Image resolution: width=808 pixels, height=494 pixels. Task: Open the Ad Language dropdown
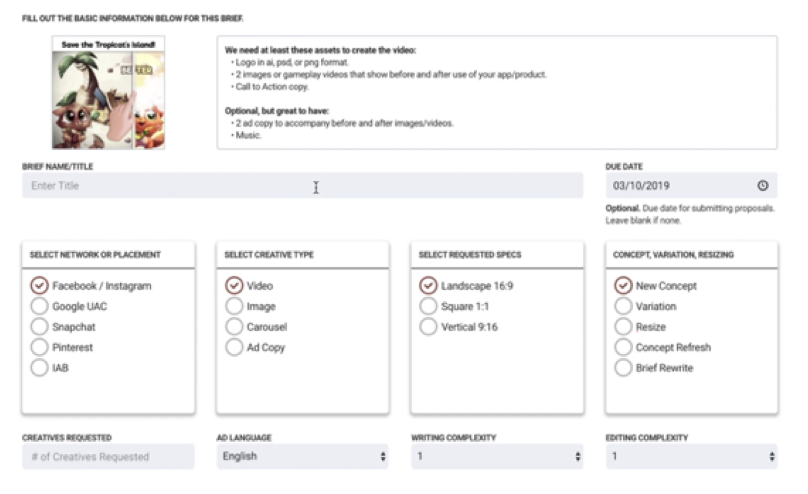[302, 457]
